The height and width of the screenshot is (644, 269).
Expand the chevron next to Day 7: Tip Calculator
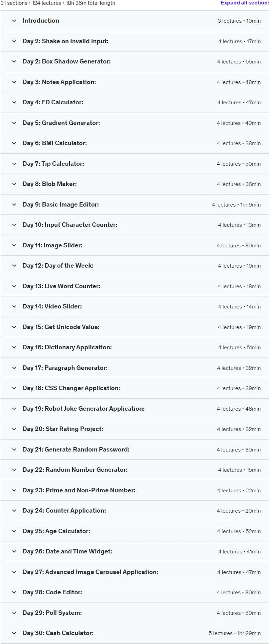tap(14, 164)
